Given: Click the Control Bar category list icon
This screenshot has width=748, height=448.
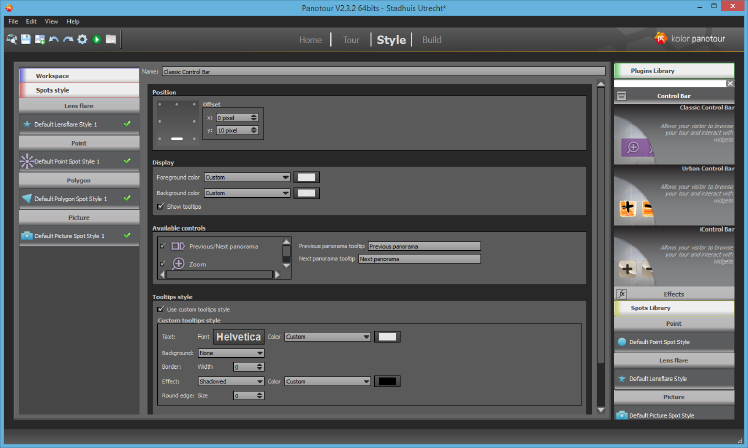Looking at the screenshot, I should [x=621, y=96].
